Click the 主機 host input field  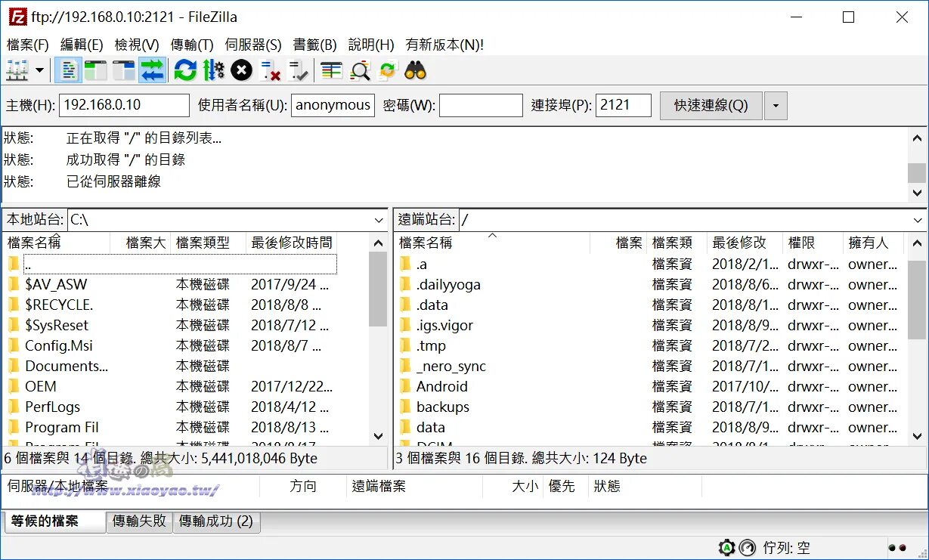pos(124,105)
